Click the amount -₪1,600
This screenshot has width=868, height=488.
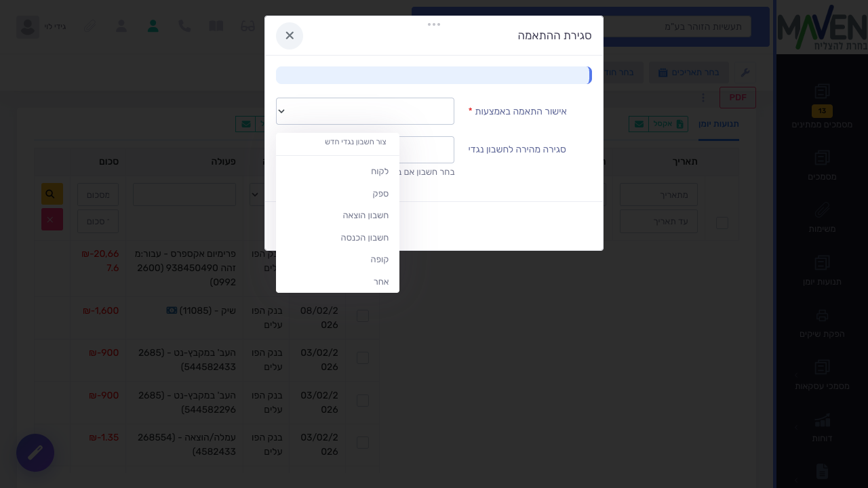[x=100, y=310]
